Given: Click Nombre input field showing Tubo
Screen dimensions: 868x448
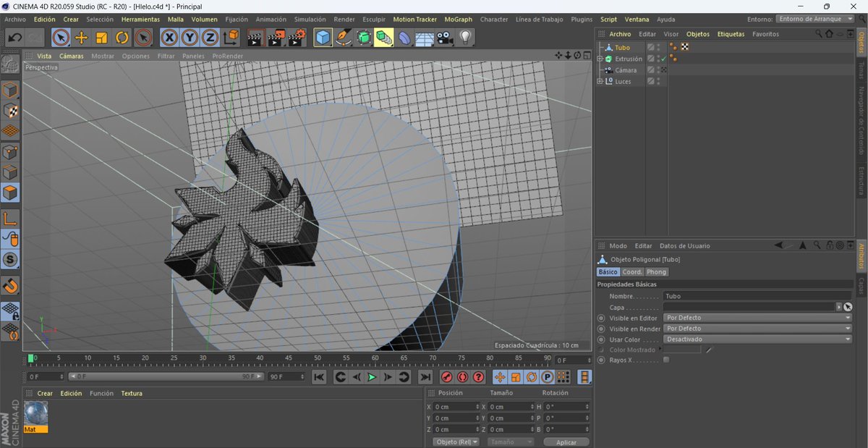Looking at the screenshot, I should (758, 296).
